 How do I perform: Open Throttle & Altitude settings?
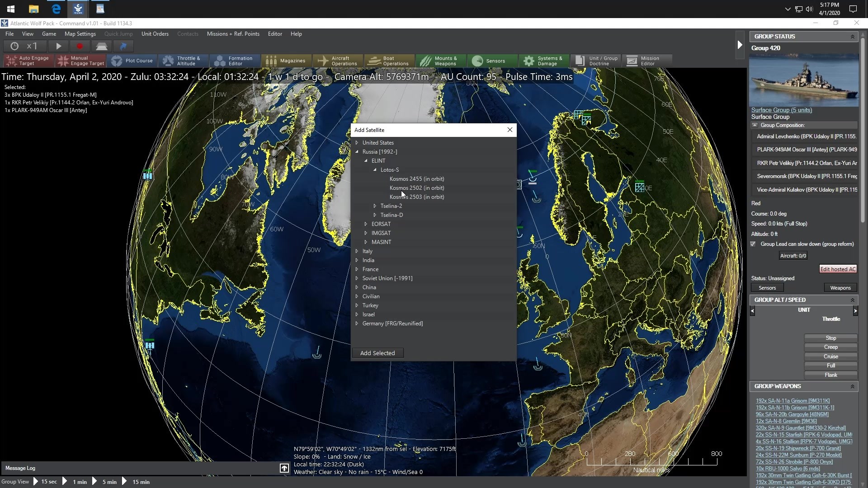pos(184,61)
